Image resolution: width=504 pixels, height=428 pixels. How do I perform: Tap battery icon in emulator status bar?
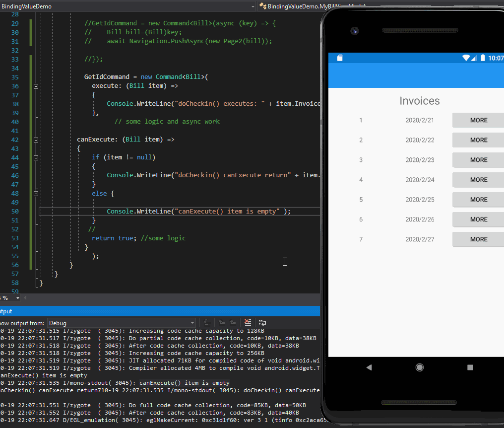click(x=483, y=58)
